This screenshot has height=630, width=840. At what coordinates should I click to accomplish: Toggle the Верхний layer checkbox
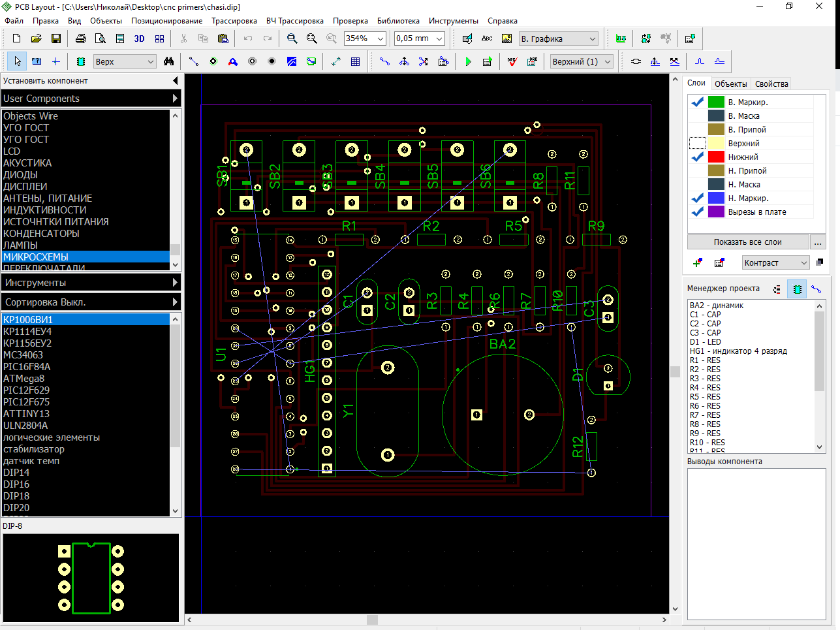point(698,143)
